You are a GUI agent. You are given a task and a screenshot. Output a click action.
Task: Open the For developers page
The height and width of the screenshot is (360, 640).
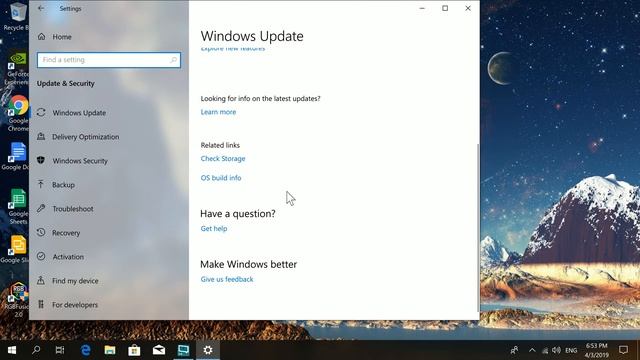(68, 305)
